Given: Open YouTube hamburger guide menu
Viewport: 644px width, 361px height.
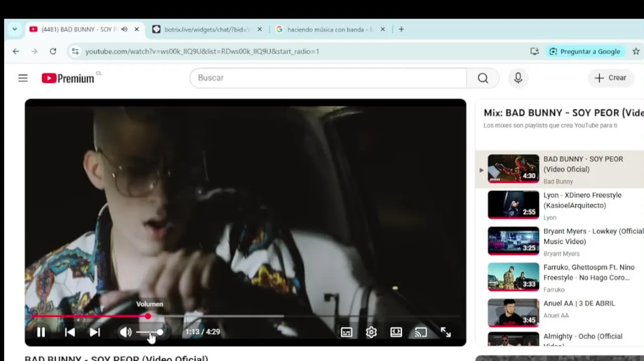Looking at the screenshot, I should (x=23, y=78).
